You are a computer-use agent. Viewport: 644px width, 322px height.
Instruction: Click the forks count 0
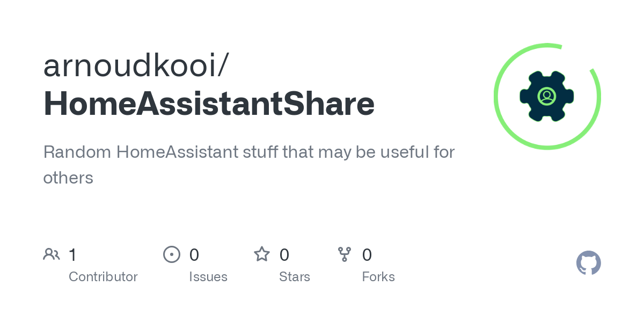point(367,254)
